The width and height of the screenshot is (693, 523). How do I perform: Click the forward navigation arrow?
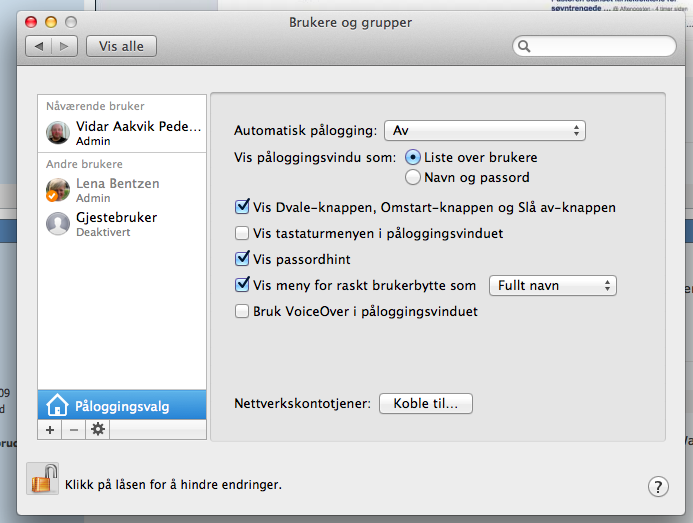coord(65,46)
